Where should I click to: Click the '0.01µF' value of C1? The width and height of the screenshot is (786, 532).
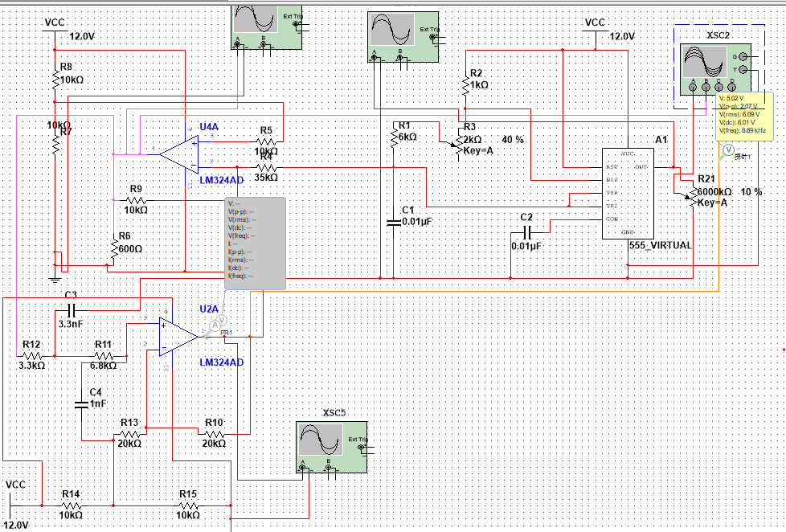417,221
